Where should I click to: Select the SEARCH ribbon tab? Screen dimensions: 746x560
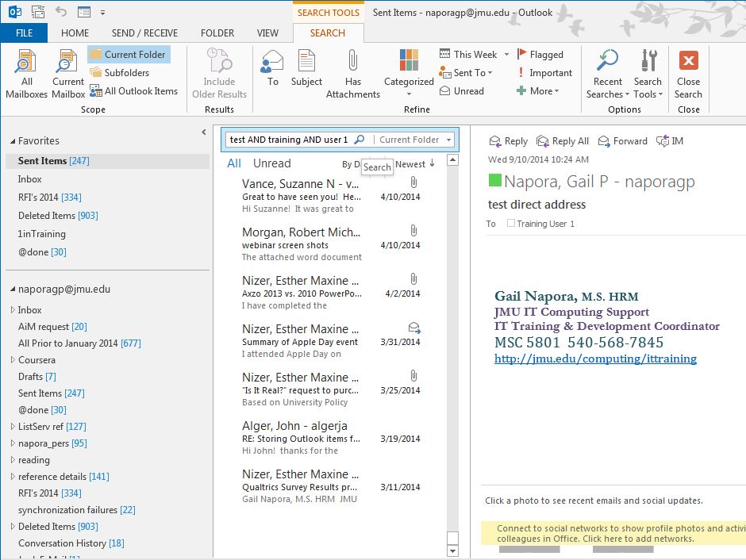(328, 33)
